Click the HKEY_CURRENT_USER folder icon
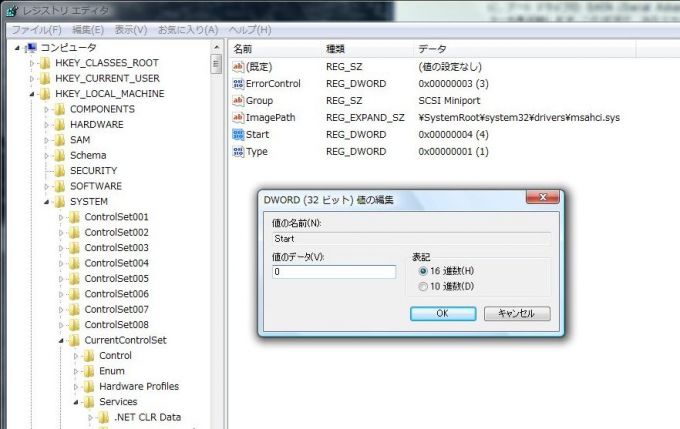This screenshot has height=429, width=680. [x=45, y=79]
